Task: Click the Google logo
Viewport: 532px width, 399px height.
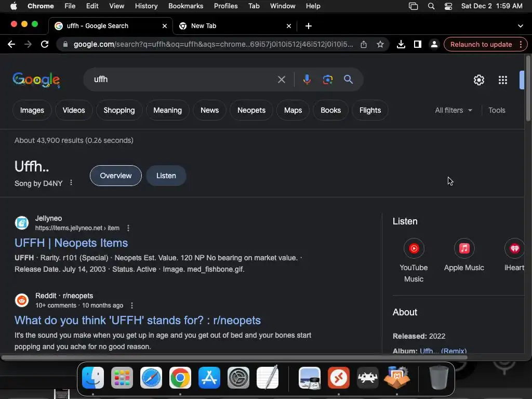Action: coord(36,80)
